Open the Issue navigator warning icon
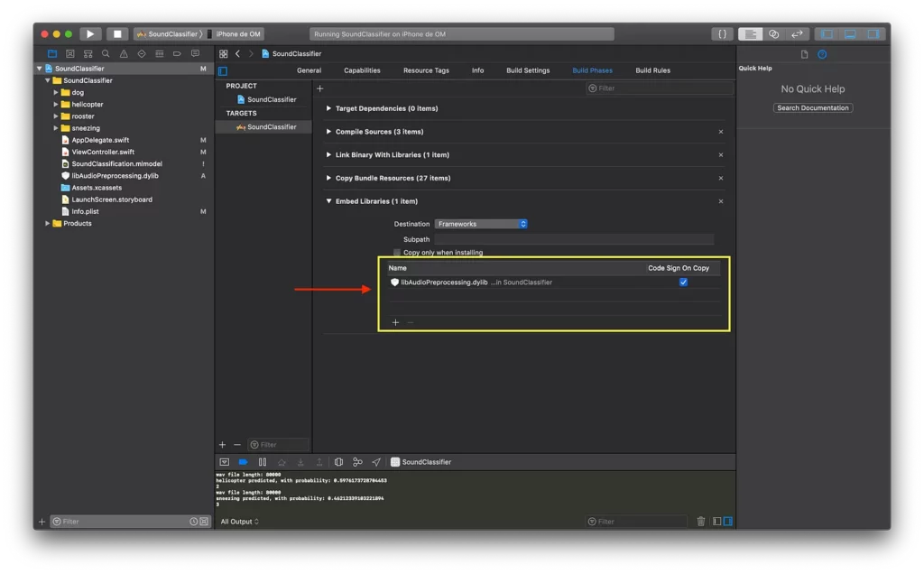Viewport: 924px width, 574px height. tap(124, 53)
